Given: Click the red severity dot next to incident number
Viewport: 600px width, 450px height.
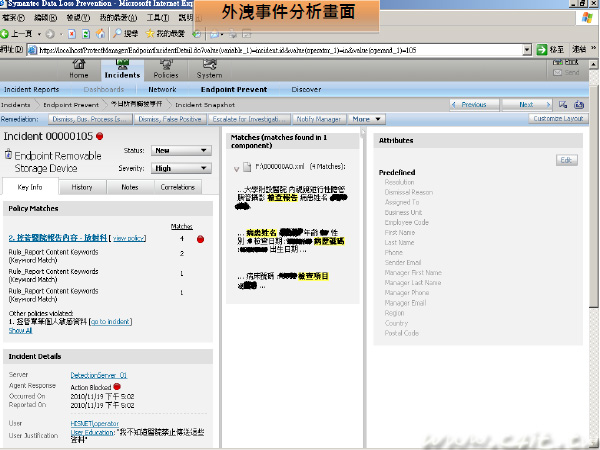Looking at the screenshot, I should (99, 136).
